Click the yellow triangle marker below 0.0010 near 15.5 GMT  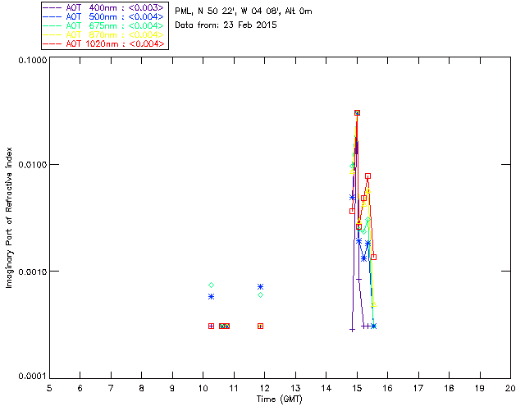click(x=374, y=304)
